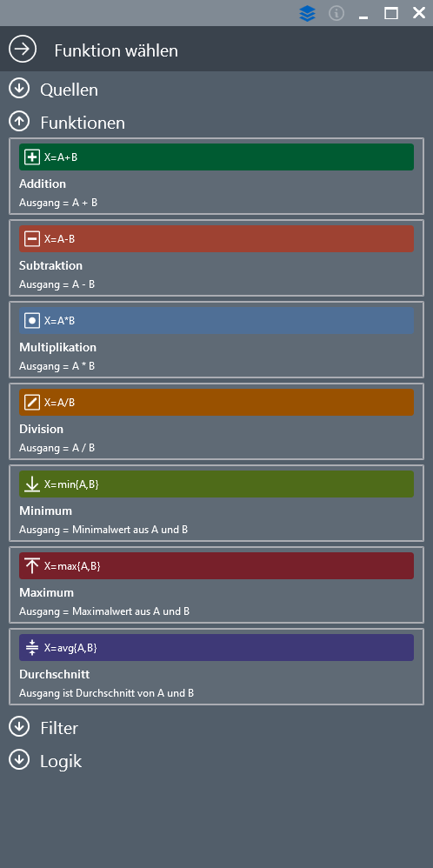This screenshot has width=433, height=868.
Task: Click the minus icon in the Subtraktion bar
Action: [32, 239]
